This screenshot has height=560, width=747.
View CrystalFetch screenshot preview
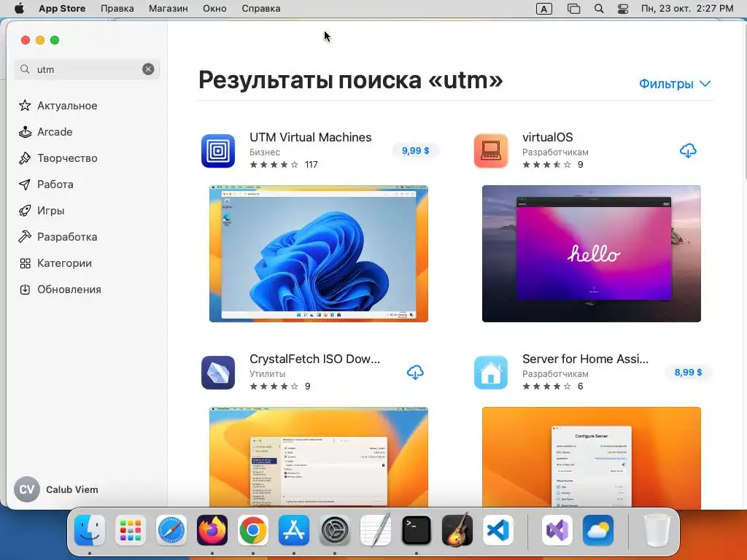pyautogui.click(x=319, y=457)
